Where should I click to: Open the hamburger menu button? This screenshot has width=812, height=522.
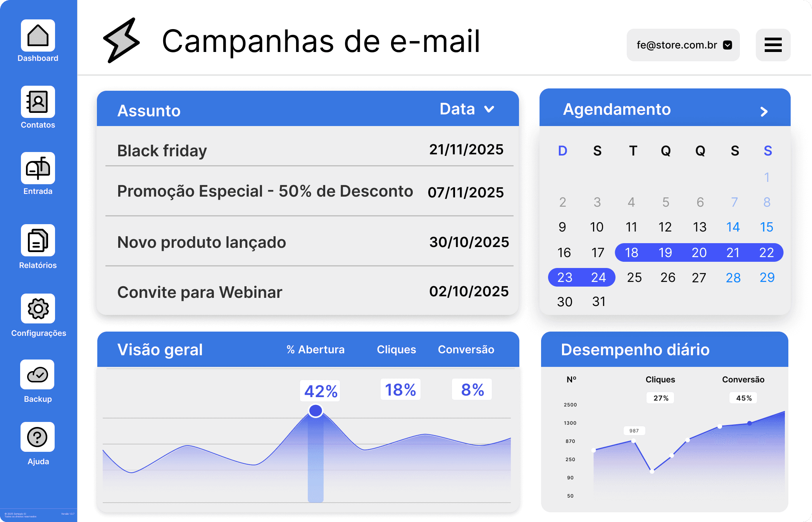(773, 45)
